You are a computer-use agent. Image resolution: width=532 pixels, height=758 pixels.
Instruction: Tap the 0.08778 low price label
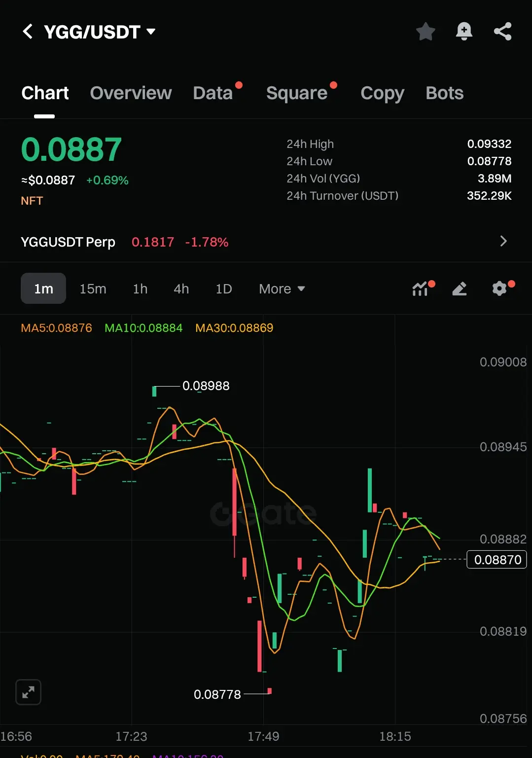[x=217, y=694]
